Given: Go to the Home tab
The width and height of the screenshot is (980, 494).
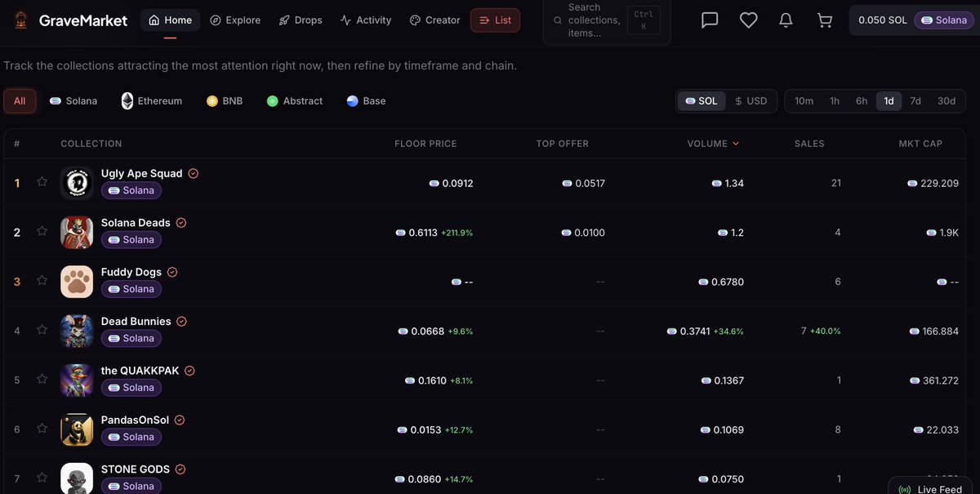Looking at the screenshot, I should [x=171, y=20].
